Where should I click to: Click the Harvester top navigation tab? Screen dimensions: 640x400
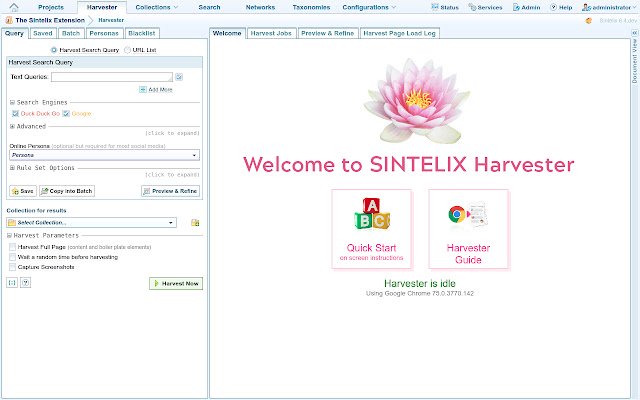(102, 7)
